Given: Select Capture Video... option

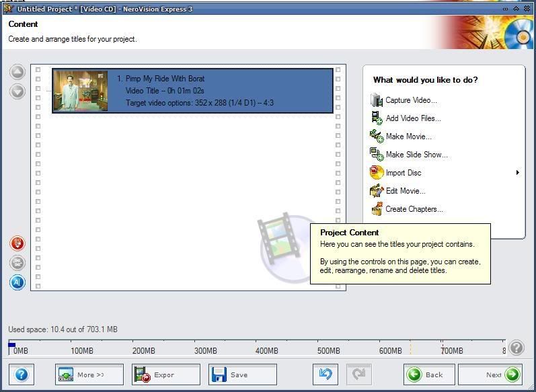Looking at the screenshot, I should coord(411,100).
